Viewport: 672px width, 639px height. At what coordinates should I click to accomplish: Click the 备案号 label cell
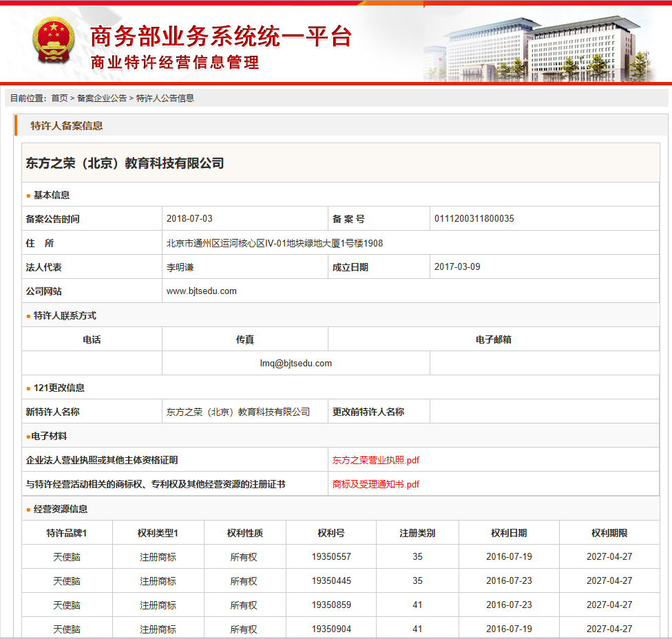coord(349,219)
